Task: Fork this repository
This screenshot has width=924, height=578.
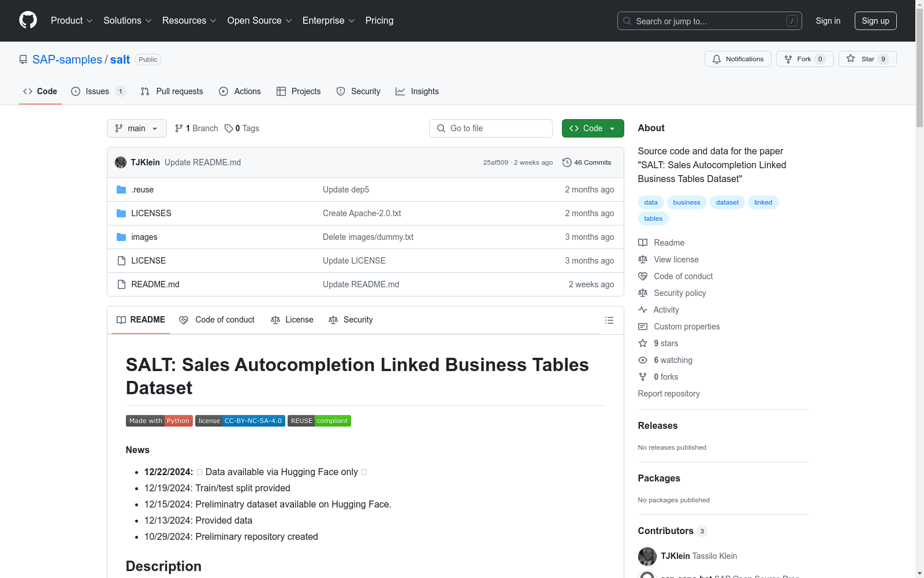Action: pyautogui.click(x=805, y=59)
